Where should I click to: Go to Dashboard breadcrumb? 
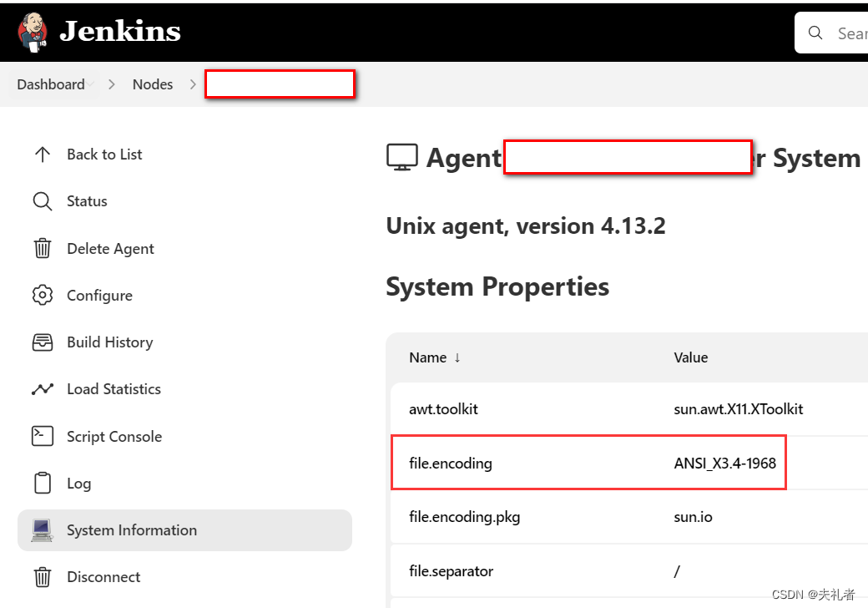[x=51, y=84]
